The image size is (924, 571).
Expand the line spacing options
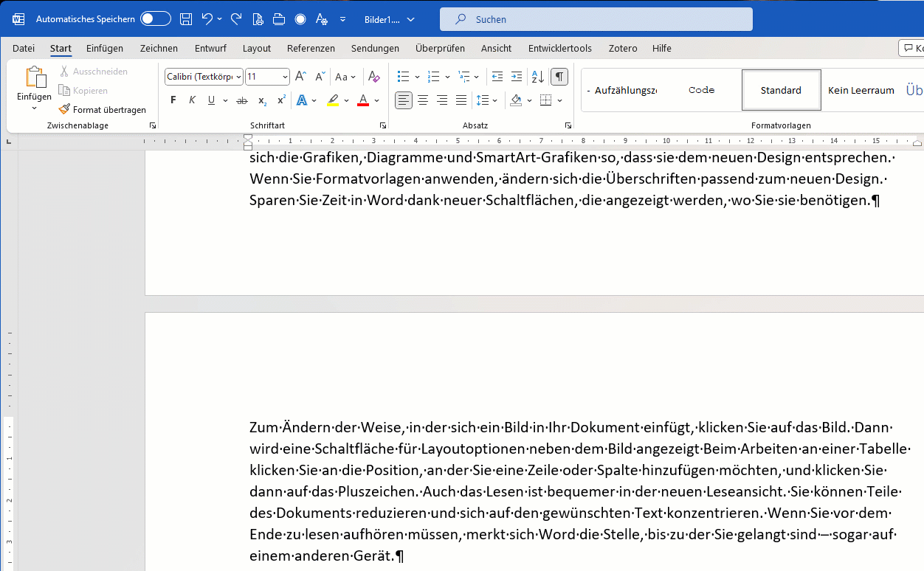494,100
